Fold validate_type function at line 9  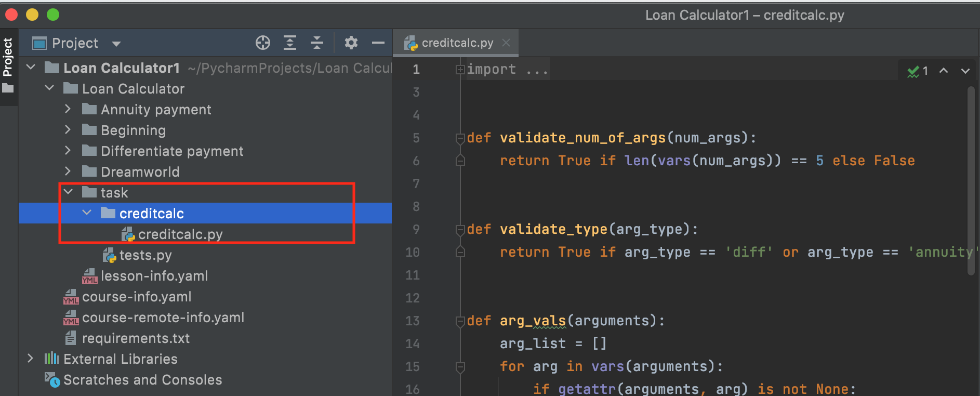[460, 230]
